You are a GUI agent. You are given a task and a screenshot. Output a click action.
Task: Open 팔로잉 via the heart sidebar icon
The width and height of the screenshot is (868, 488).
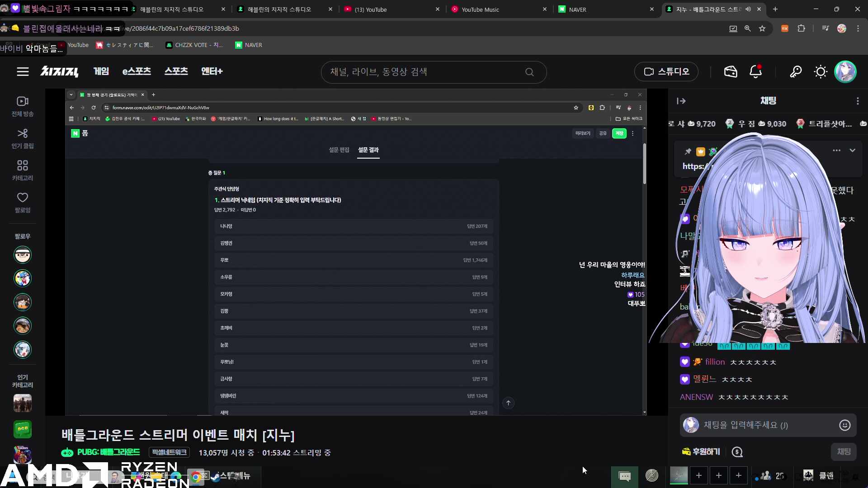22,202
